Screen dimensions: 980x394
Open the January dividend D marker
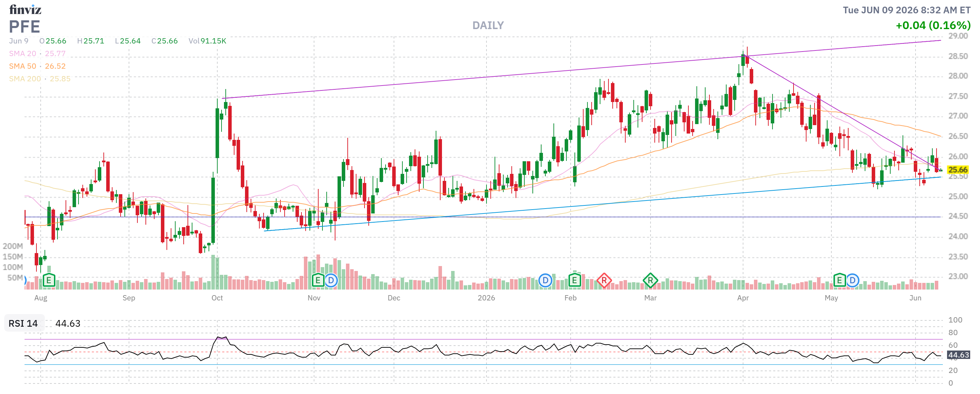(x=545, y=281)
